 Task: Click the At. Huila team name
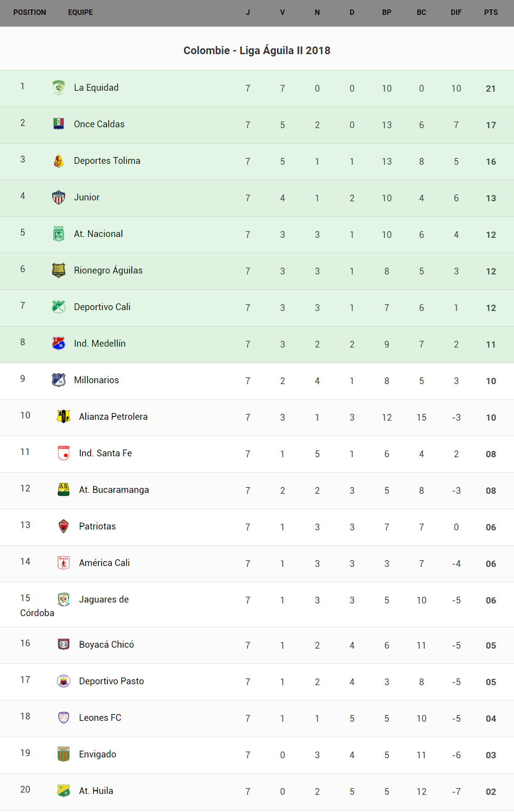[96, 791]
